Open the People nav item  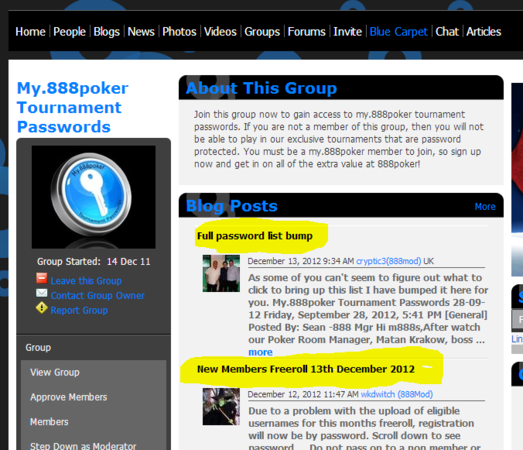pyautogui.click(x=69, y=32)
